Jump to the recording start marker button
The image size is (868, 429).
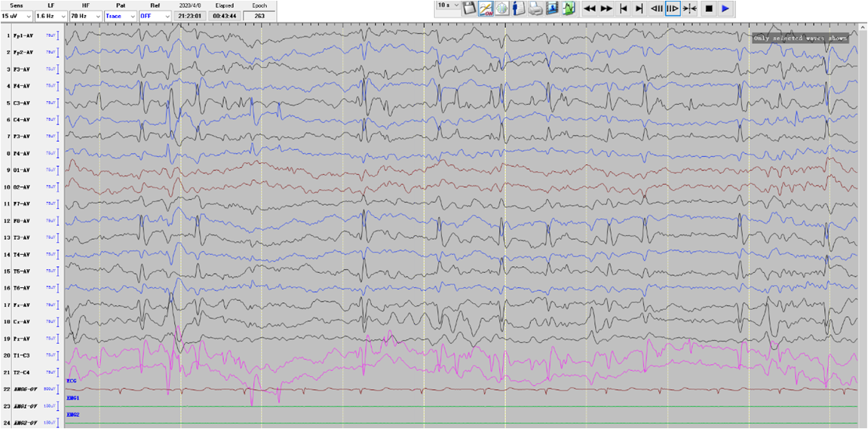[624, 8]
